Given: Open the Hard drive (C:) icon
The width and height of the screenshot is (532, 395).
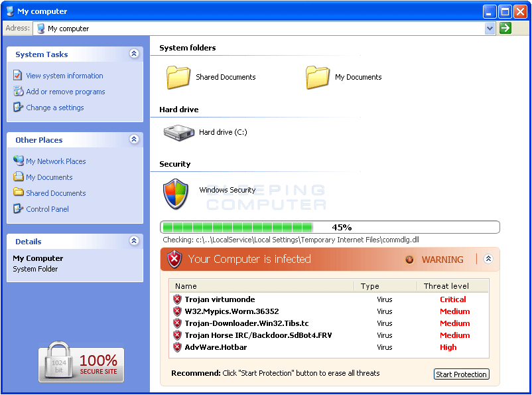Looking at the screenshot, I should point(178,132).
